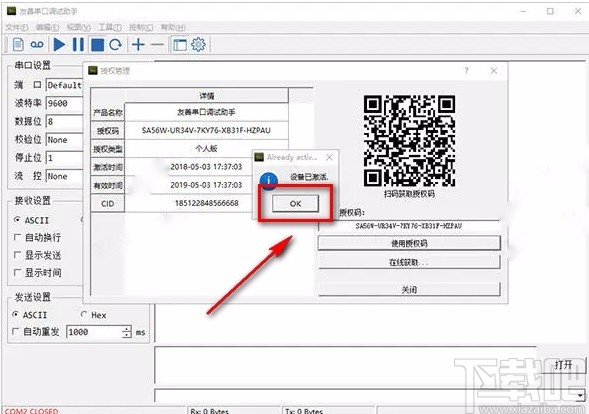Image resolution: width=589 pixels, height=414 pixels.
Task: Select ASCII radio in 发送设置
Action: (15, 314)
